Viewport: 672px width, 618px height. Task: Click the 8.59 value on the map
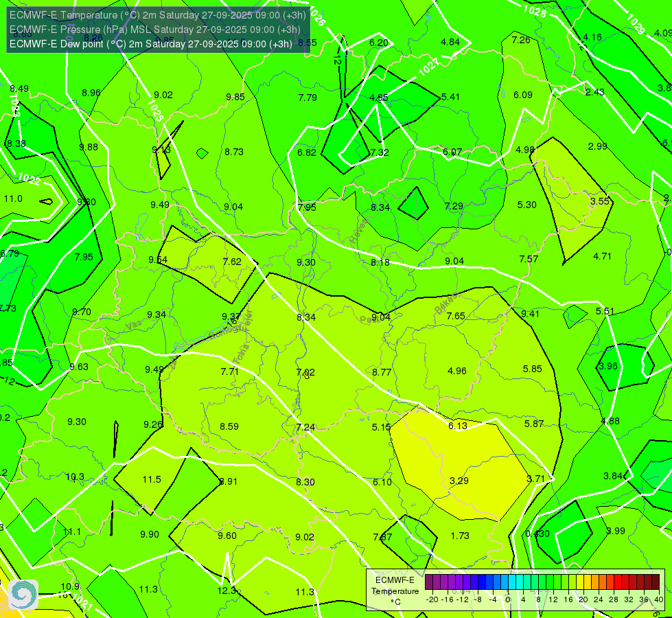tap(229, 426)
